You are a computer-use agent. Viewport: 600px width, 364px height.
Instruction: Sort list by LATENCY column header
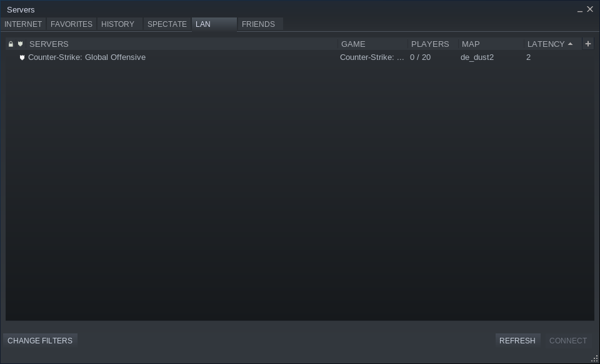click(552, 44)
